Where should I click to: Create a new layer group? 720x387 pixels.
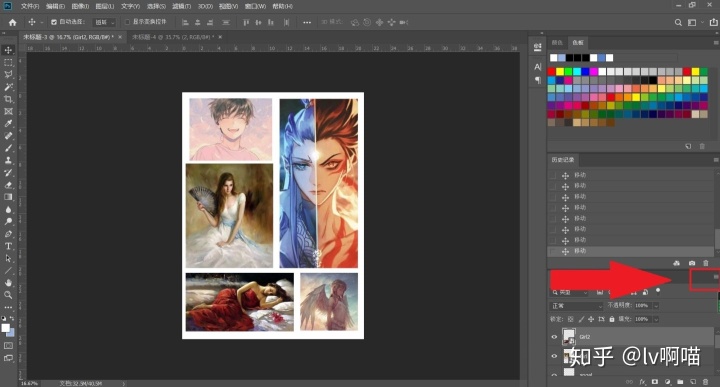tap(680, 381)
